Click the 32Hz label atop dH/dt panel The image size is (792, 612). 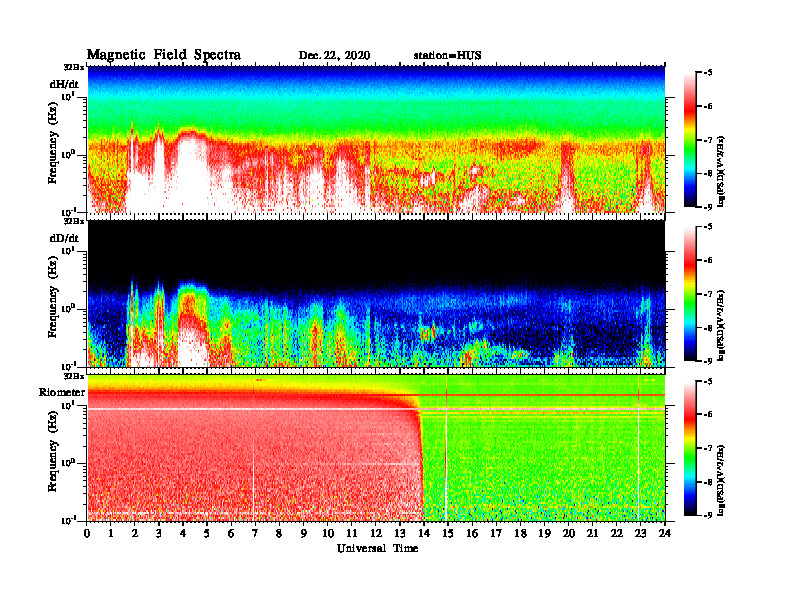pos(74,67)
